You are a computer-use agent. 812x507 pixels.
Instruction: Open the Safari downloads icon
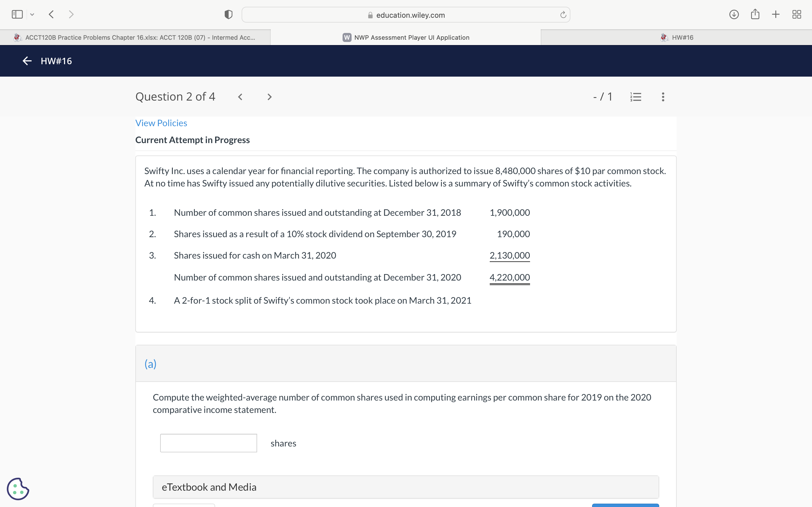734,14
